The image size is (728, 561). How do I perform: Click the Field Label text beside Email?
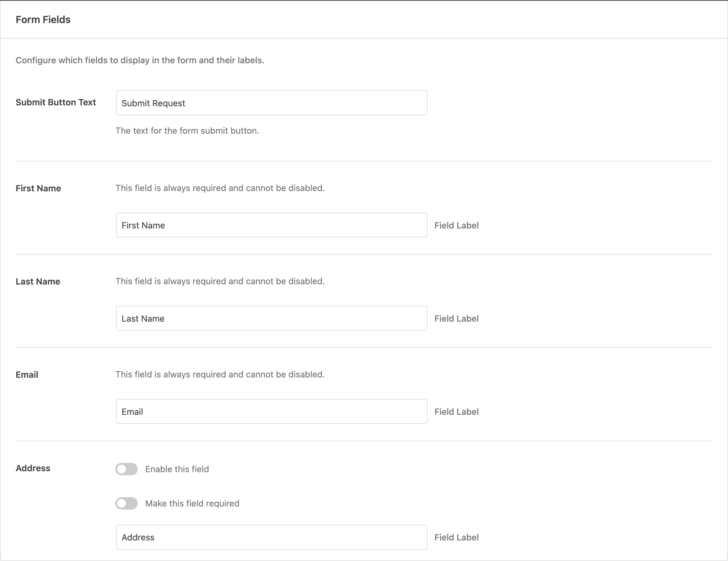(456, 411)
